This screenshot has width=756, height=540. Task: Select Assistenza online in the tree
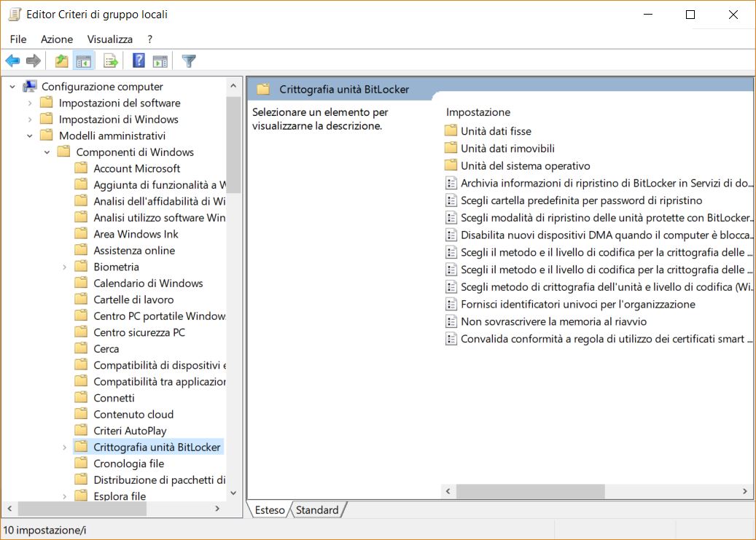pyautogui.click(x=134, y=250)
